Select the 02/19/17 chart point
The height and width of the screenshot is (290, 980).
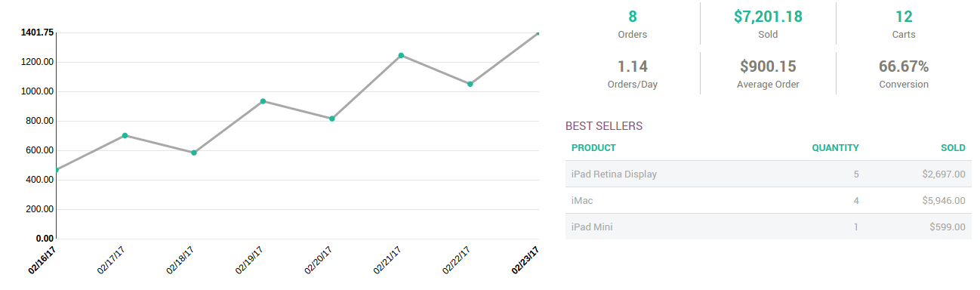263,101
